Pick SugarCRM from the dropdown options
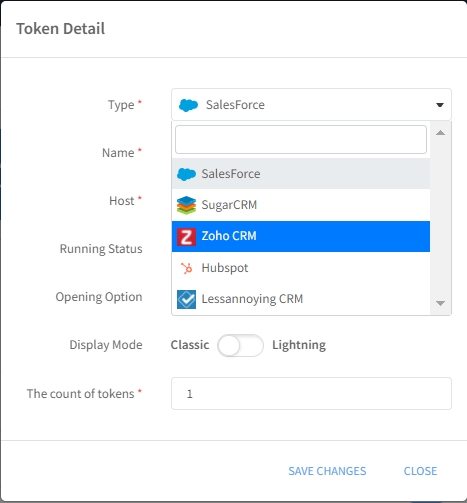The height and width of the screenshot is (503, 467). (x=301, y=205)
